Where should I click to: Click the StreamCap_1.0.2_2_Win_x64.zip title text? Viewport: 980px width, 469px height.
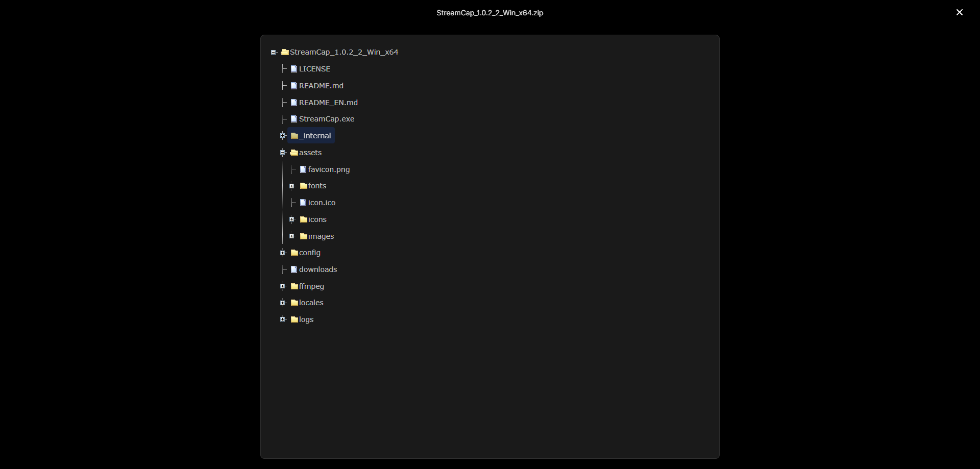[x=490, y=13]
